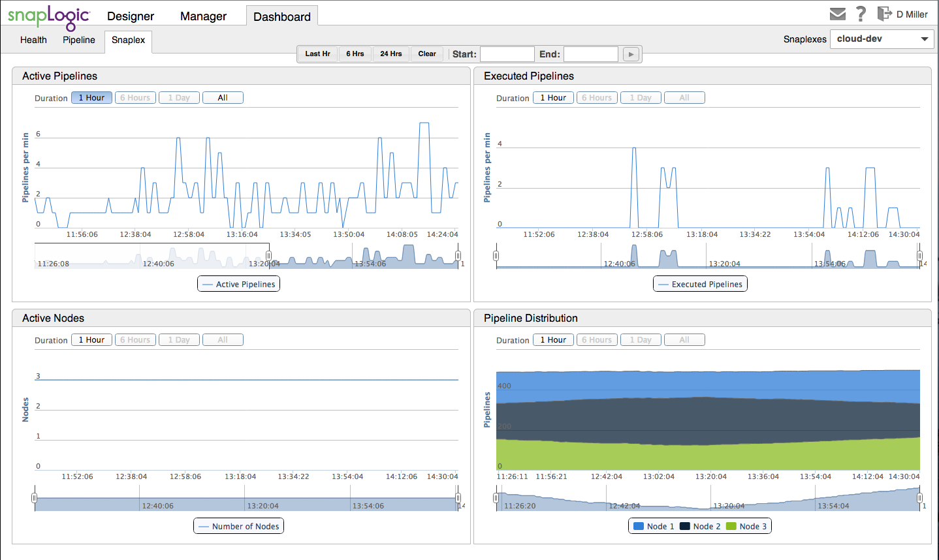
Task: Grab Executed Pipelines range slider right handle
Action: 919,256
